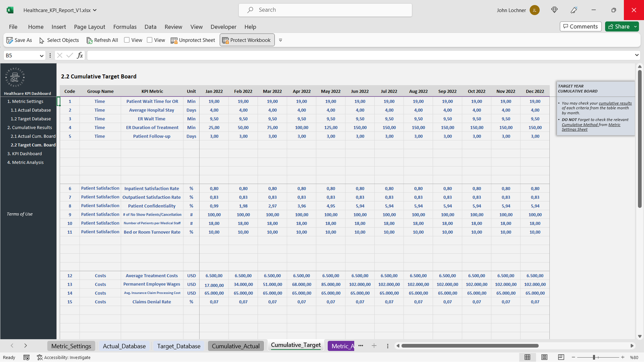Image resolution: width=644 pixels, height=362 pixels.
Task: Activate the Select Objects cursor tool
Action: [x=42, y=40]
